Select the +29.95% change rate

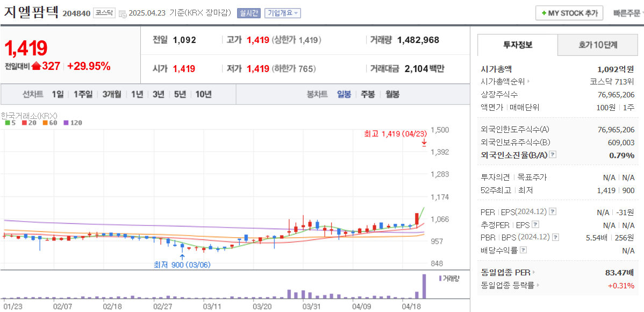coord(89,66)
